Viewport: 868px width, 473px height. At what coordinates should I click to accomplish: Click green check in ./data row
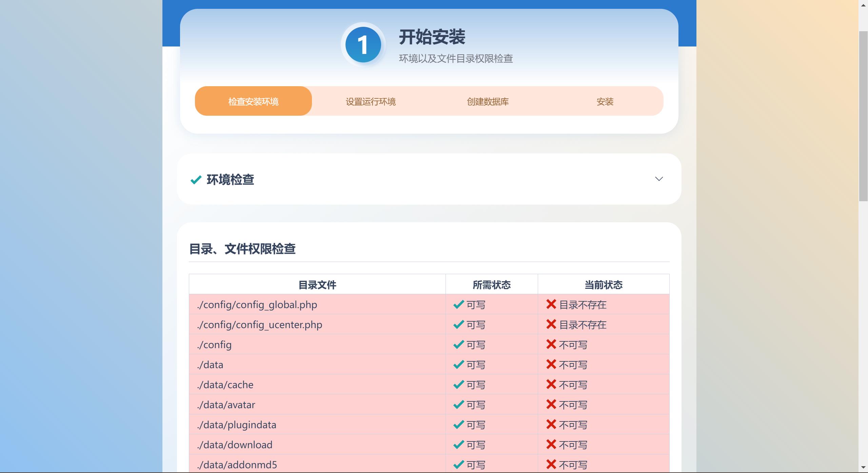pos(458,364)
